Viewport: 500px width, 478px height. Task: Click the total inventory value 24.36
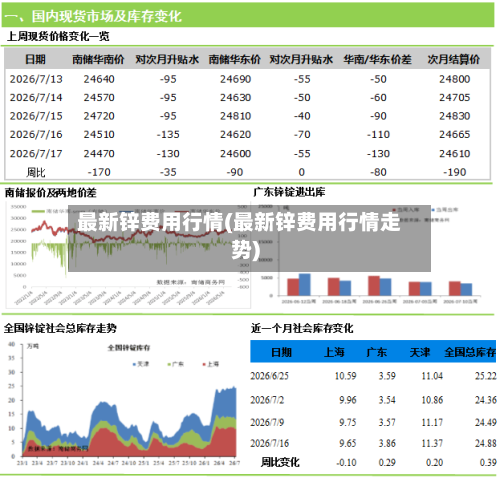click(486, 400)
